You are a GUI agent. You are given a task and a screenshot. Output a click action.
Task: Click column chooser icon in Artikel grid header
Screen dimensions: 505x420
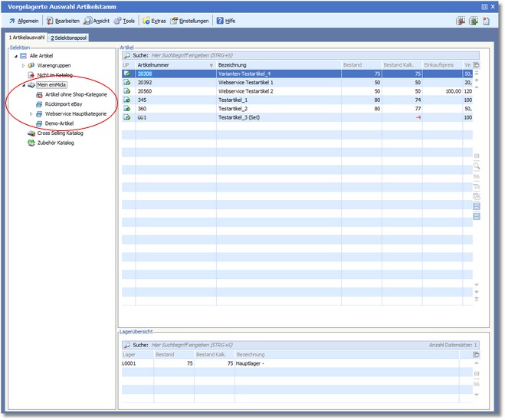pos(476,66)
